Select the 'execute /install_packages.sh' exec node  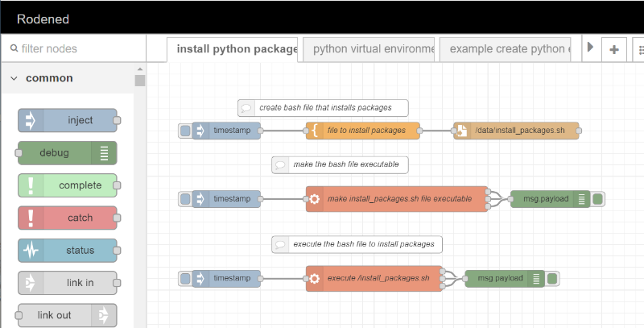(374, 278)
